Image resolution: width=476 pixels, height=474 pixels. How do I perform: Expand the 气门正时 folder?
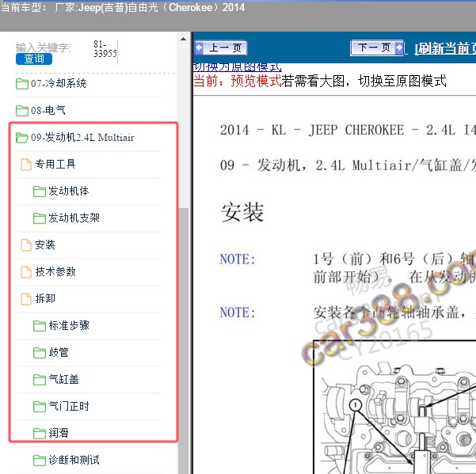(x=69, y=407)
